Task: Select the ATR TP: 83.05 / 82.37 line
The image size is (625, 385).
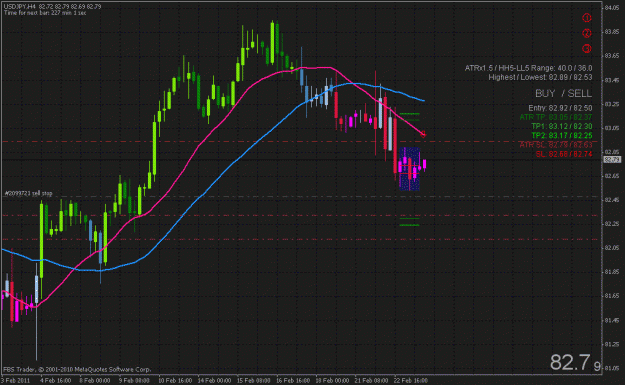Action: (556, 117)
